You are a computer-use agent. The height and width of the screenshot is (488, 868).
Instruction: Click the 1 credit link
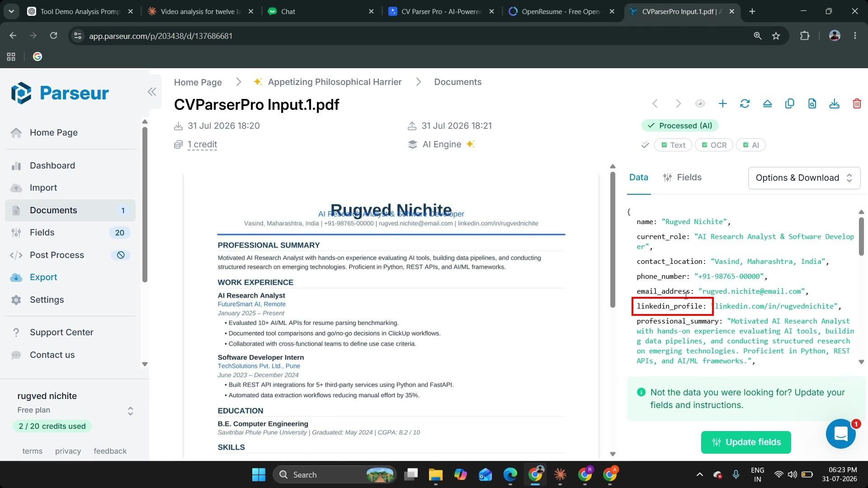(x=202, y=145)
